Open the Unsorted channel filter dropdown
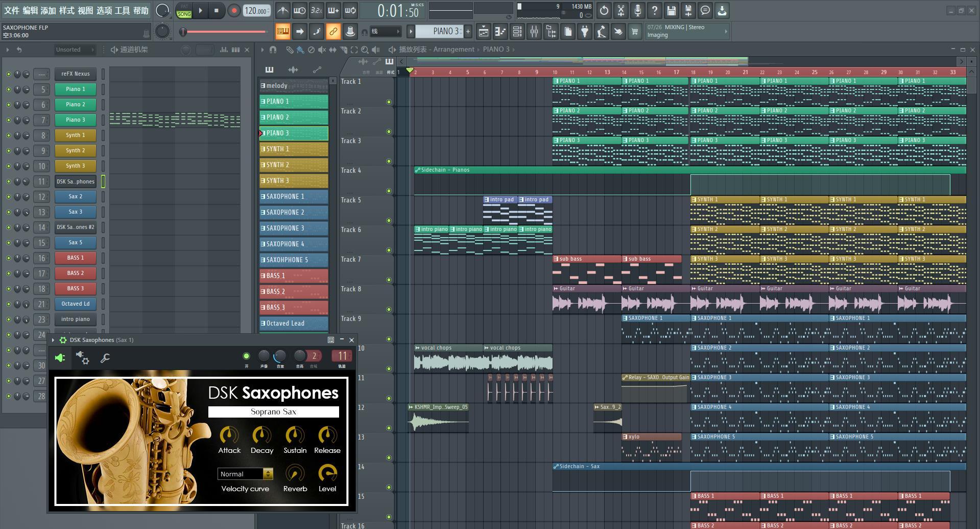 pyautogui.click(x=75, y=50)
